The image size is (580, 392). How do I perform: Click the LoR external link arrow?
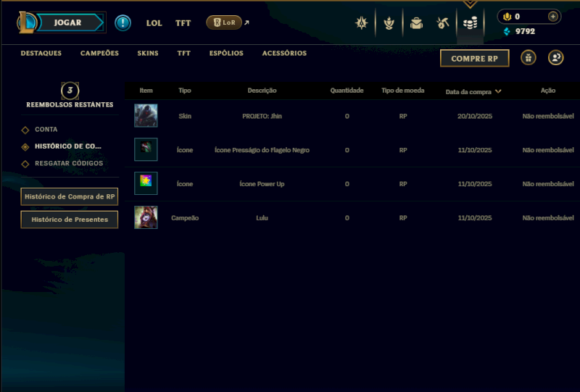pyautogui.click(x=246, y=22)
